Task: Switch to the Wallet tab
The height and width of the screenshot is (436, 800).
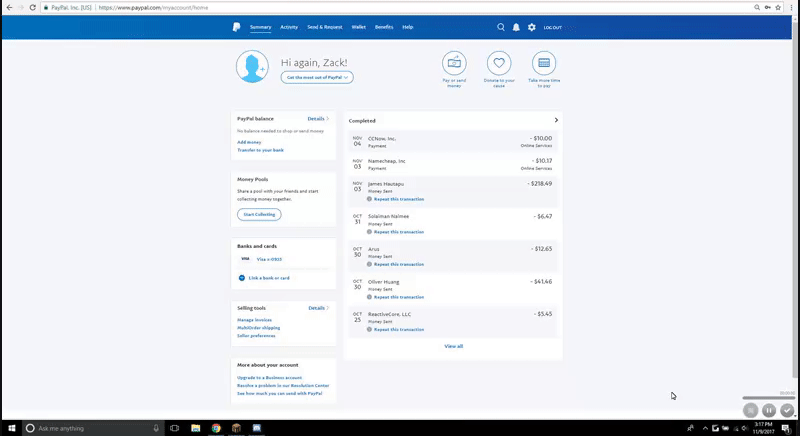Action: point(358,27)
